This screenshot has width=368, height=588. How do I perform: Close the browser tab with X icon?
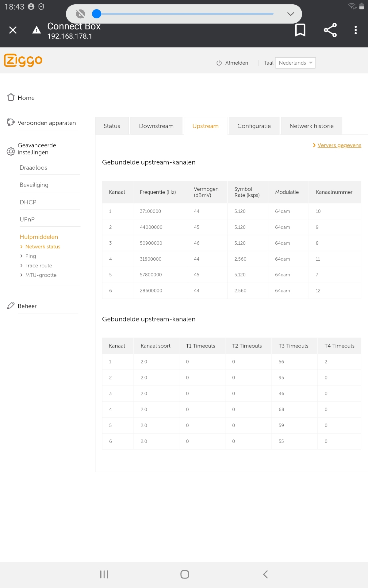pos(13,30)
